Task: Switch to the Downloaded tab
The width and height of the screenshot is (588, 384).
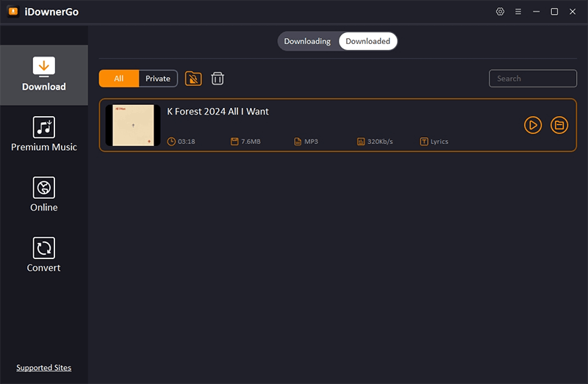Action: (x=368, y=41)
